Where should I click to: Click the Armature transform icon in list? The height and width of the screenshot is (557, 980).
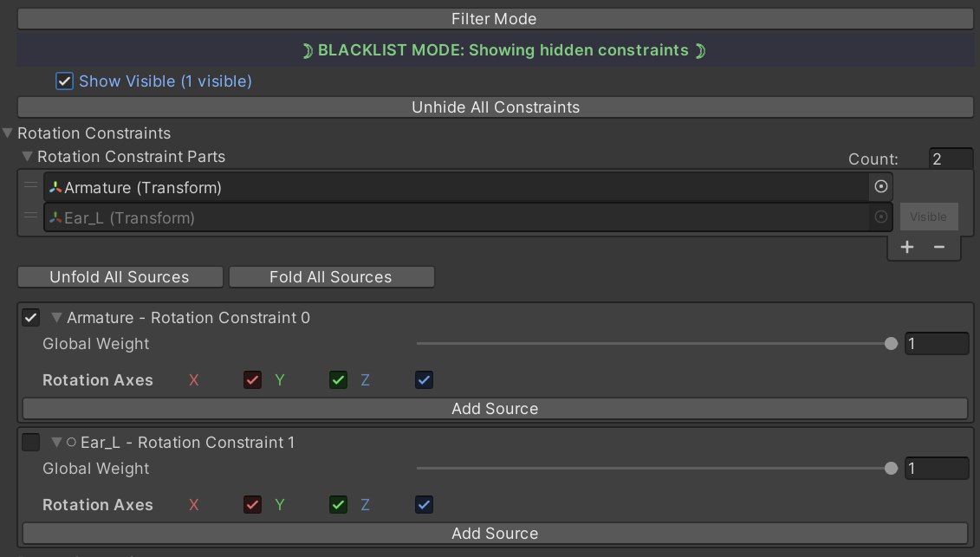click(x=55, y=187)
